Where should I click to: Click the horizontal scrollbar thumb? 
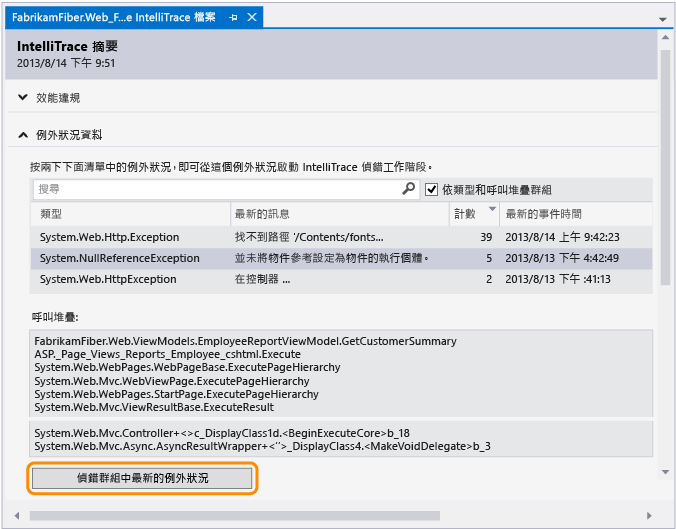pos(235,516)
